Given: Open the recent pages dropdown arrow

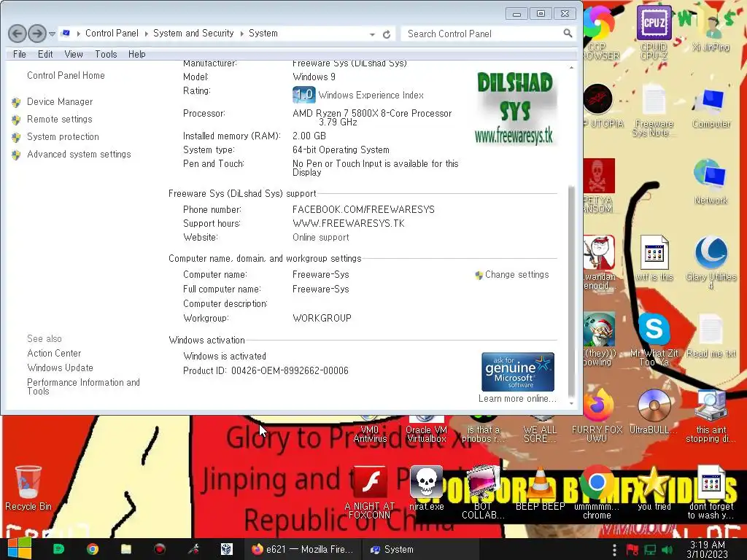Looking at the screenshot, I should coord(52,34).
